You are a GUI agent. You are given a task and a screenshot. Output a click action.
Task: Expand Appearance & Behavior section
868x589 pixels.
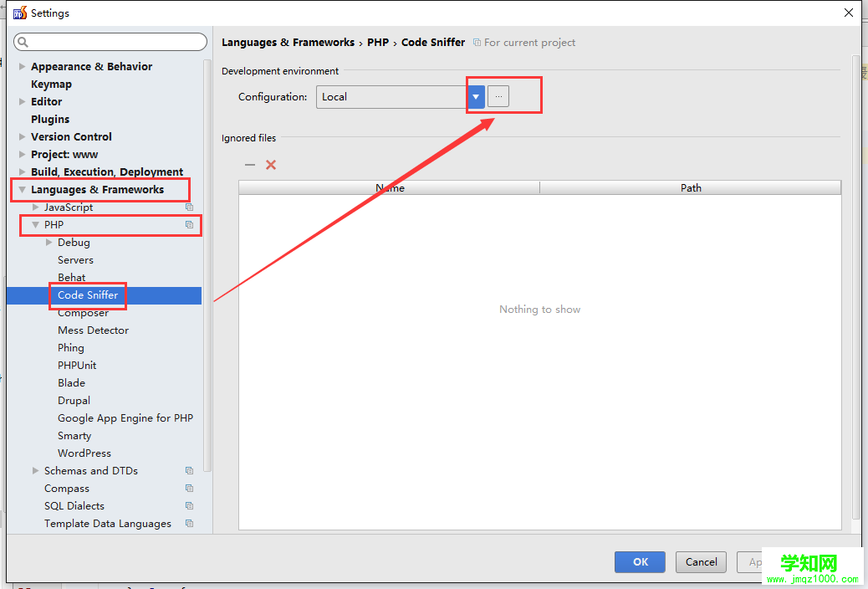(22, 66)
